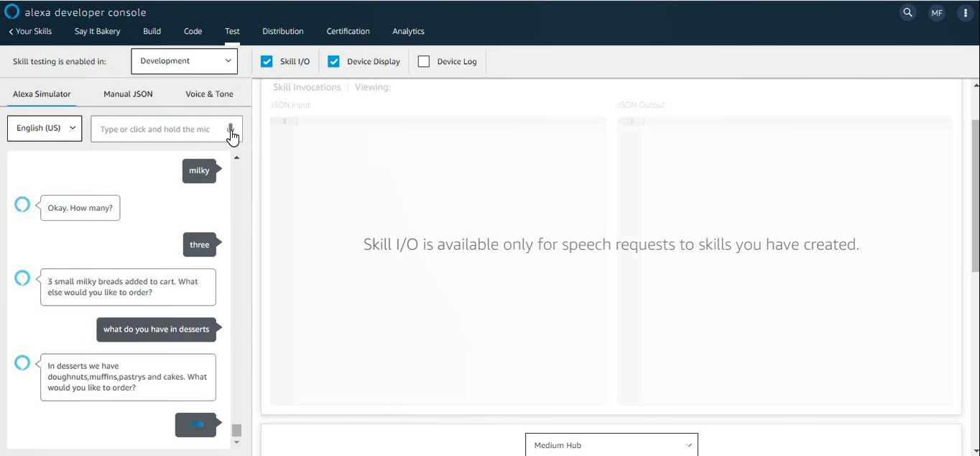Click the 'alexa developer console' title
The height and width of the screenshot is (456, 980).
tap(85, 12)
